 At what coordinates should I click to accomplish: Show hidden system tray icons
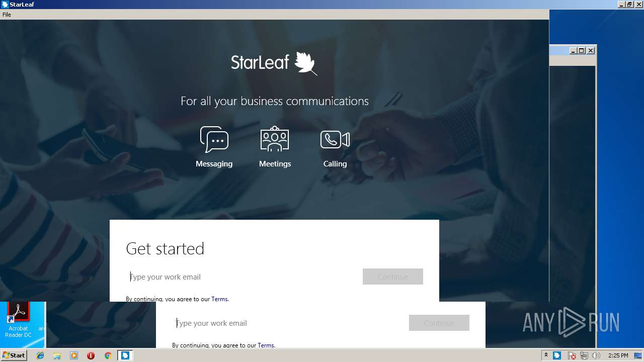(x=546, y=355)
